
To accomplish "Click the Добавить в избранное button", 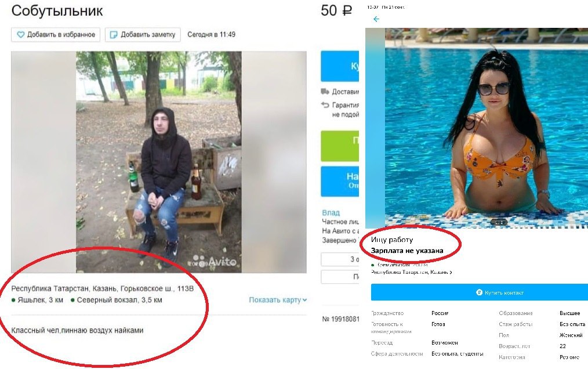I will click(56, 35).
